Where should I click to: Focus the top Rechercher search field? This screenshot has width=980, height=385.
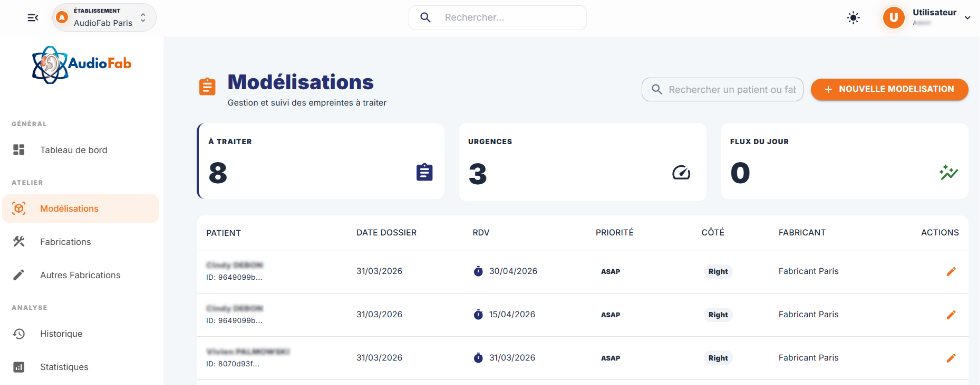[x=497, y=18]
